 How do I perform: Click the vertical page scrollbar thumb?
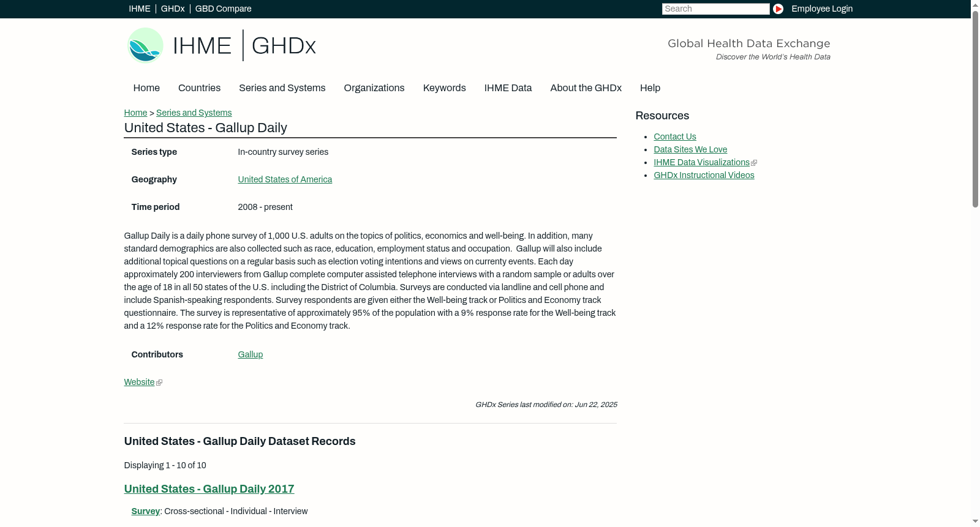[975, 109]
